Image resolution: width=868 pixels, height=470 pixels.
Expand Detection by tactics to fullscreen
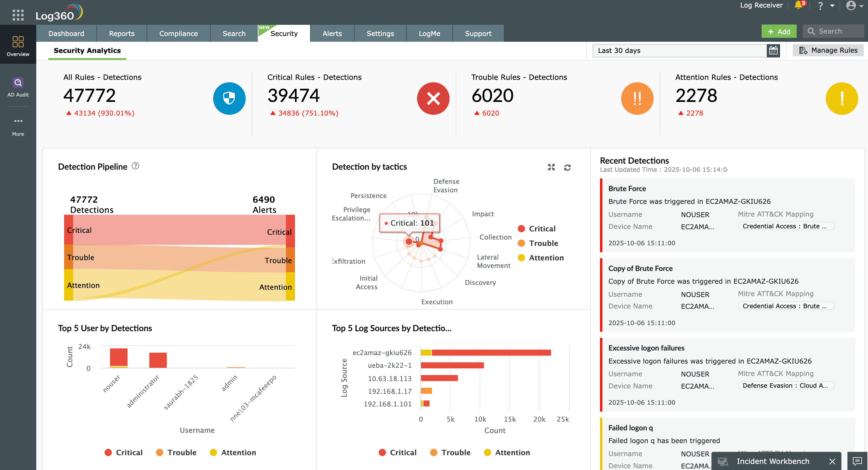551,167
